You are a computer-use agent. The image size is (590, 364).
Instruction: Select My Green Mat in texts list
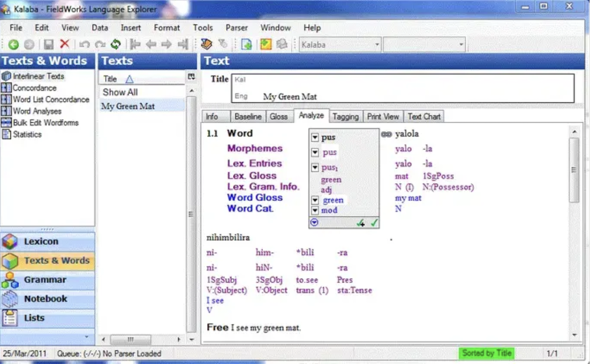128,106
